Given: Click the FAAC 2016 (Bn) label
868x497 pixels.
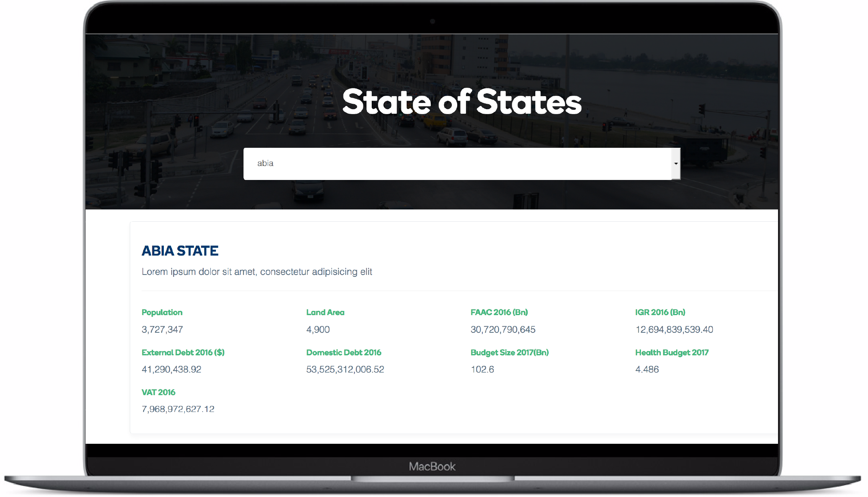Looking at the screenshot, I should click(499, 312).
